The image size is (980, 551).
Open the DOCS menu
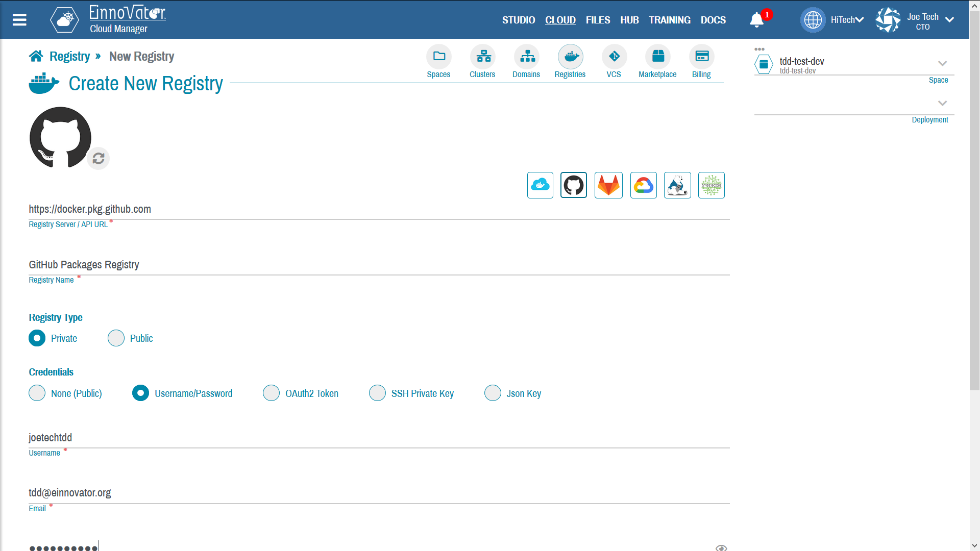713,20
